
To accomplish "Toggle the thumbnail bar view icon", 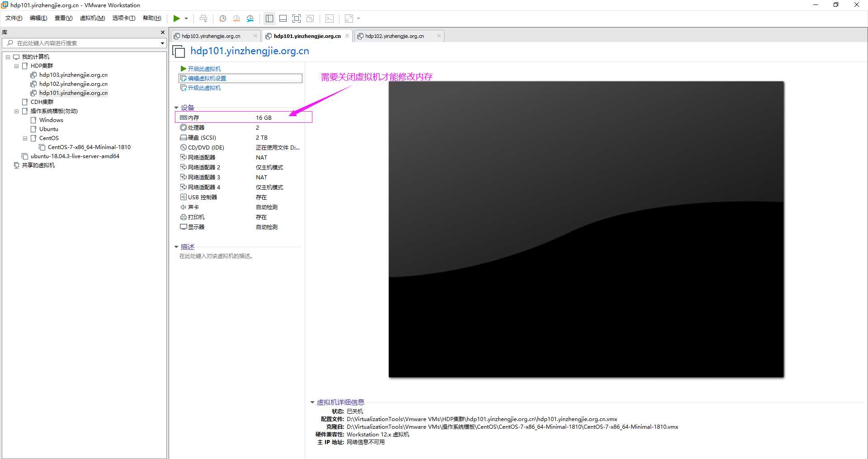I will (x=283, y=19).
